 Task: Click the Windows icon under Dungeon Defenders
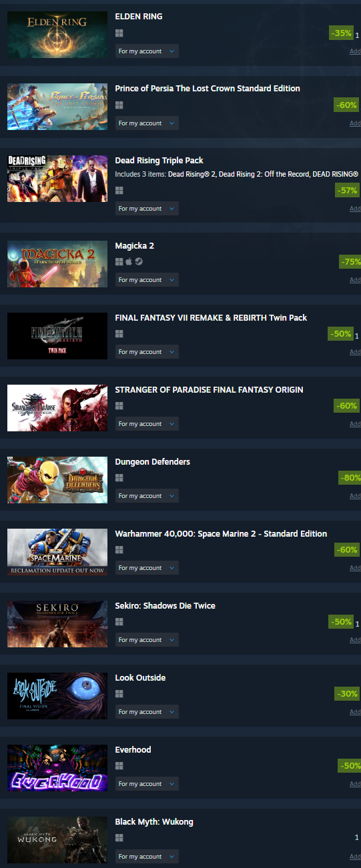coord(119,478)
